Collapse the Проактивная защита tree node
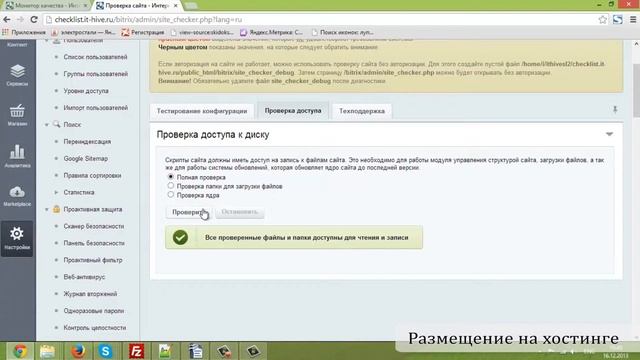Image resolution: width=640 pixels, height=360 pixels. click(47, 209)
